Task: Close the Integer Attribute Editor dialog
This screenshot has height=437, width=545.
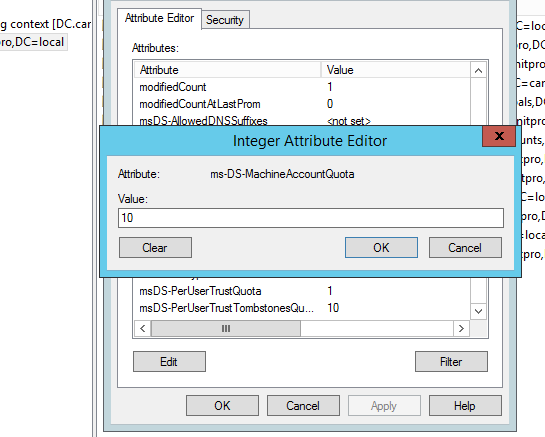Action: (x=499, y=136)
